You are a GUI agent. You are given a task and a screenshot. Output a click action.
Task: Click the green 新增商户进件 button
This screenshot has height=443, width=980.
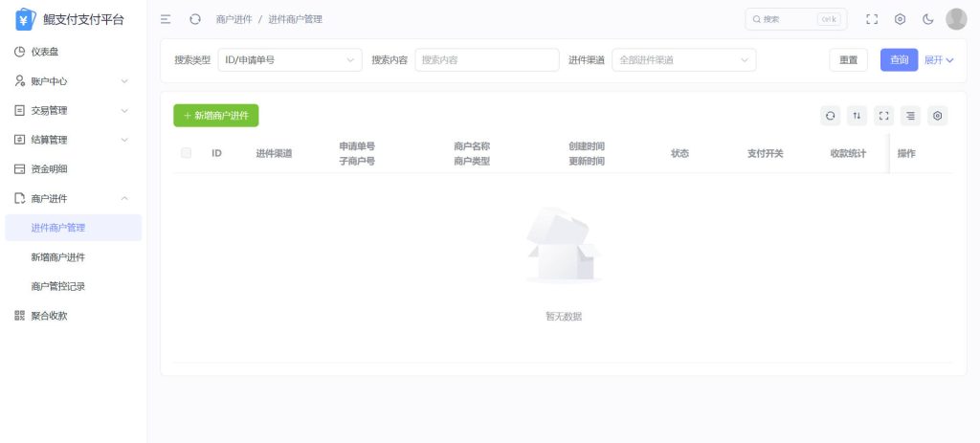tap(215, 116)
